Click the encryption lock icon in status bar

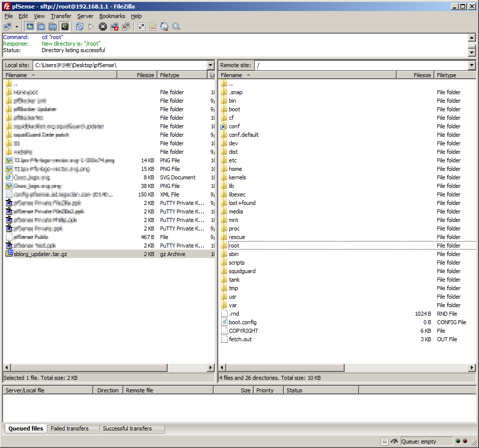385,441
